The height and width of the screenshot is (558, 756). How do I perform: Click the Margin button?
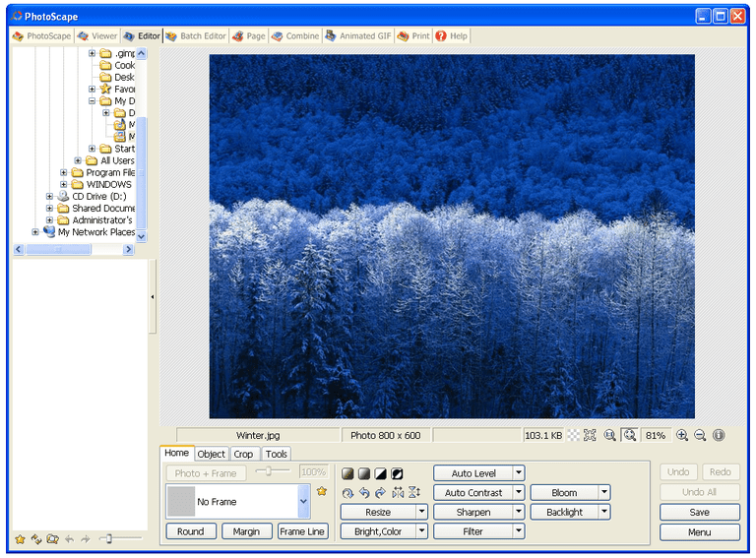[246, 531]
